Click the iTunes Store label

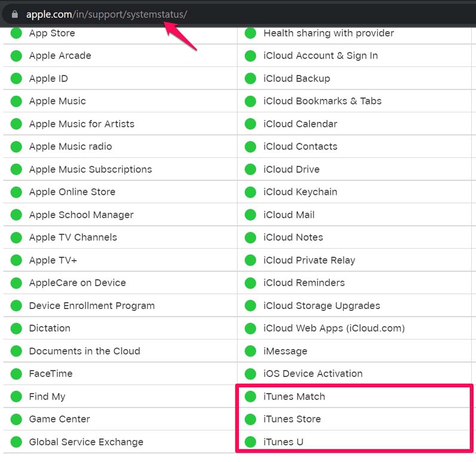click(x=292, y=419)
